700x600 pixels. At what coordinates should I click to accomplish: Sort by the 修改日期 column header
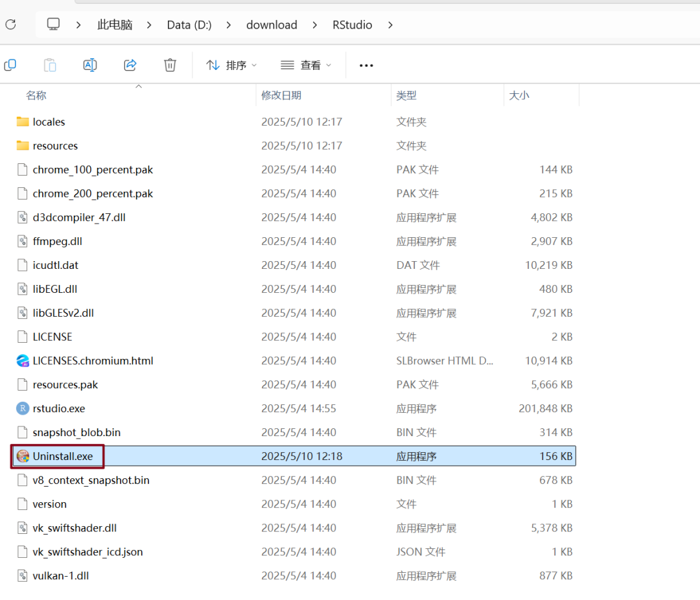281,95
